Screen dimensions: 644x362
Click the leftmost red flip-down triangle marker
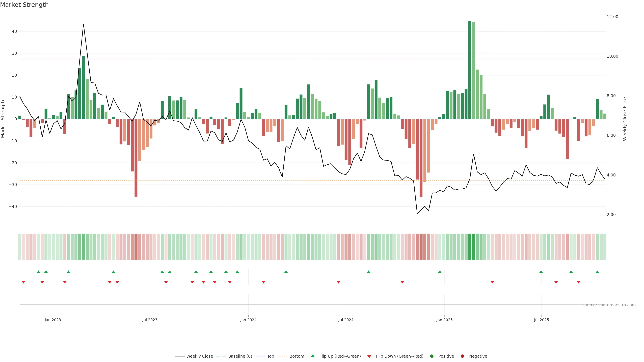click(x=23, y=282)
